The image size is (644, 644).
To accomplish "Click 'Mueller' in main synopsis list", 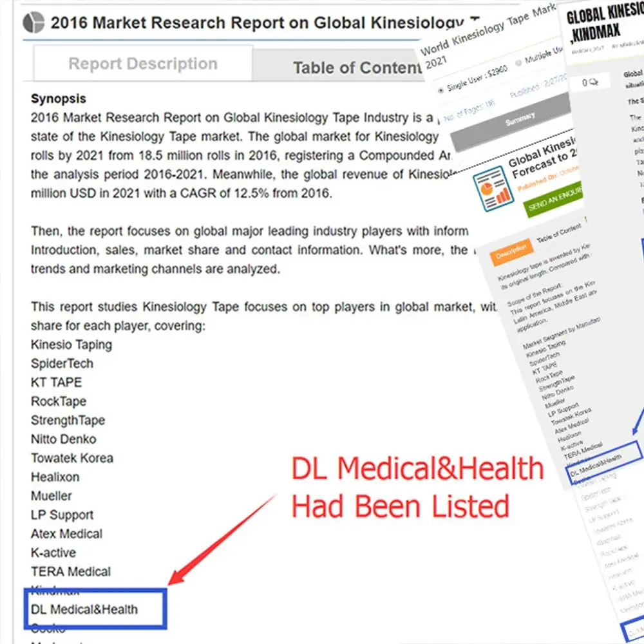I will (x=52, y=496).
